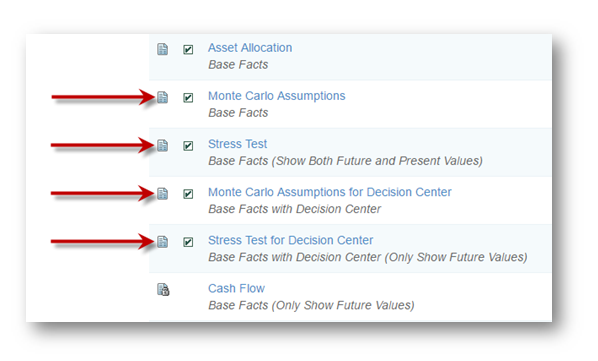This screenshot has height=361, width=598.
Task: Follow the Monte Carlo Assumptions link
Action: [277, 96]
